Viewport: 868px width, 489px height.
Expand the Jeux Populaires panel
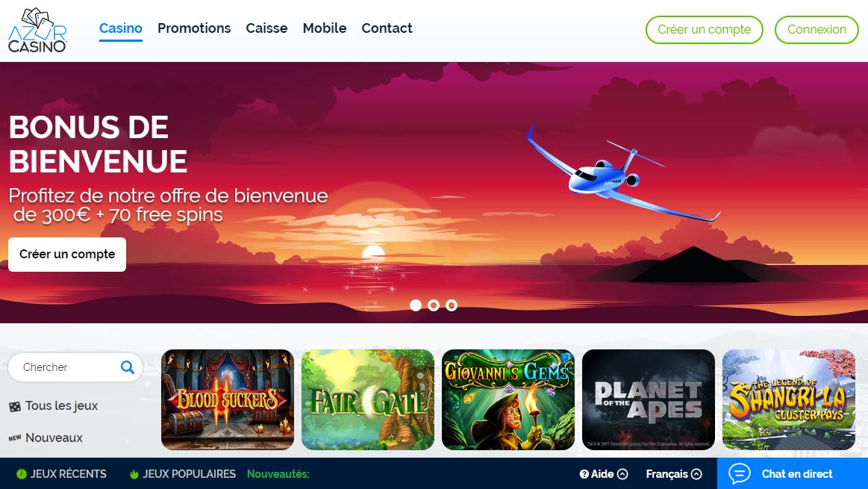coord(183,474)
